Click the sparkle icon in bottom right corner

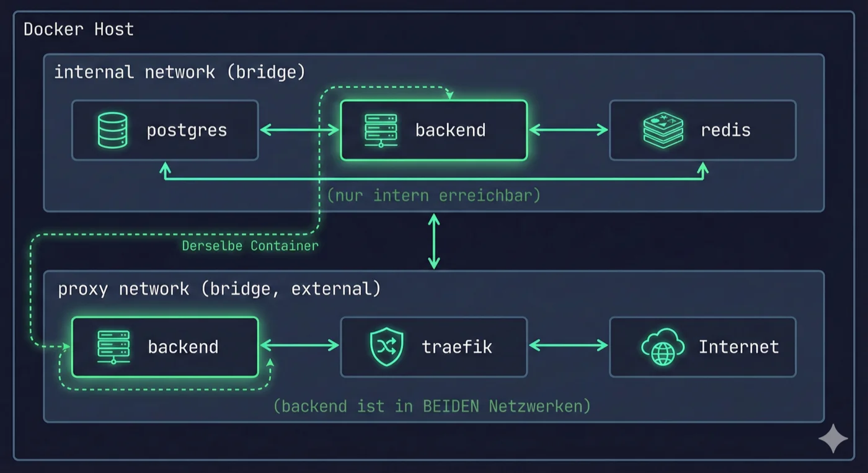pos(834,439)
